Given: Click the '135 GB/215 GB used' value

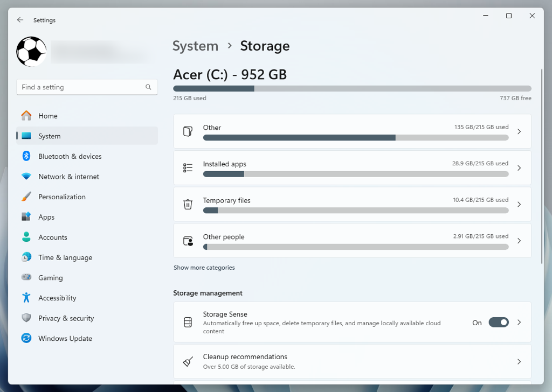Looking at the screenshot, I should (x=481, y=127).
